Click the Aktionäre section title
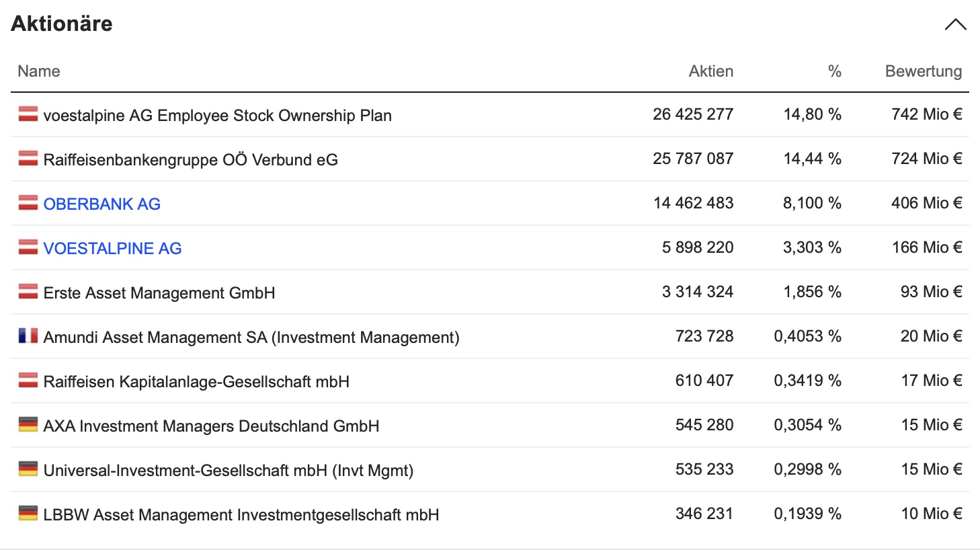Screen dimensions: 980x550 (62, 24)
